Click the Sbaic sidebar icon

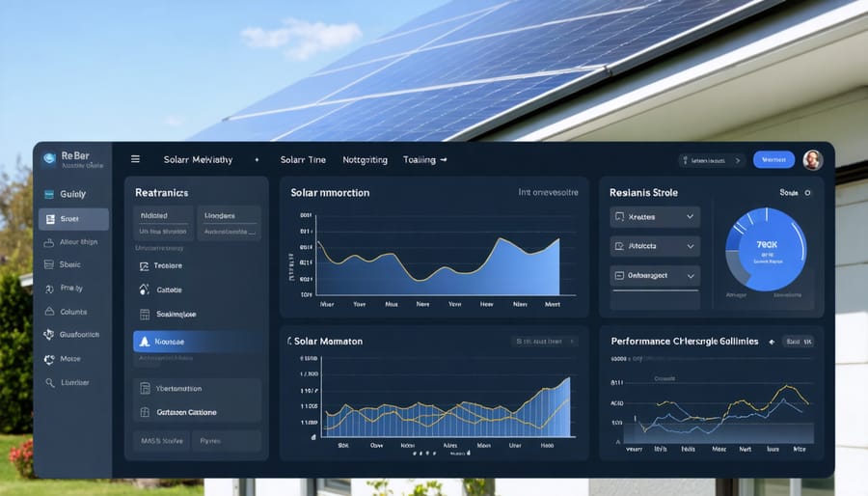pos(49,264)
